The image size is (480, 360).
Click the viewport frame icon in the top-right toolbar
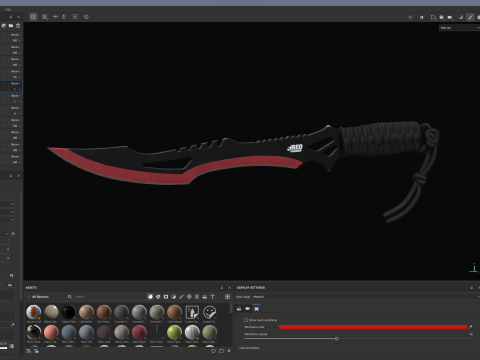(433, 17)
